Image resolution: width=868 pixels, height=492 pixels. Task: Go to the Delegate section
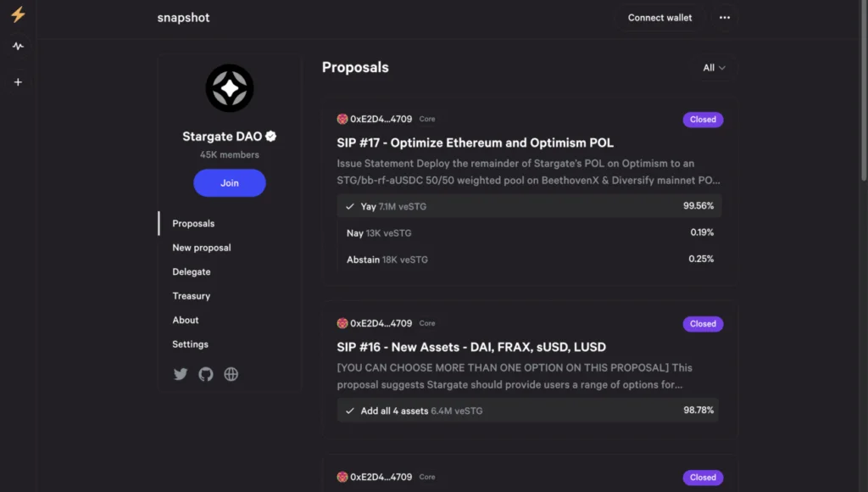coord(192,272)
